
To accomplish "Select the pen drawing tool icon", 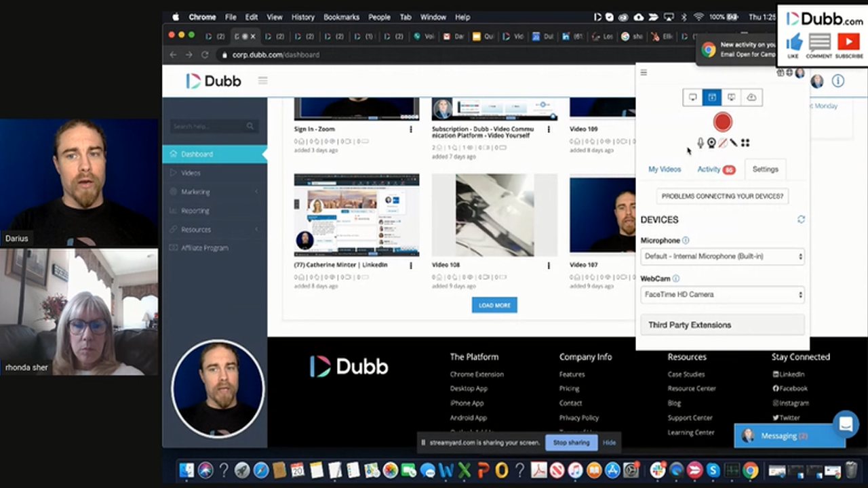I will click(x=733, y=143).
